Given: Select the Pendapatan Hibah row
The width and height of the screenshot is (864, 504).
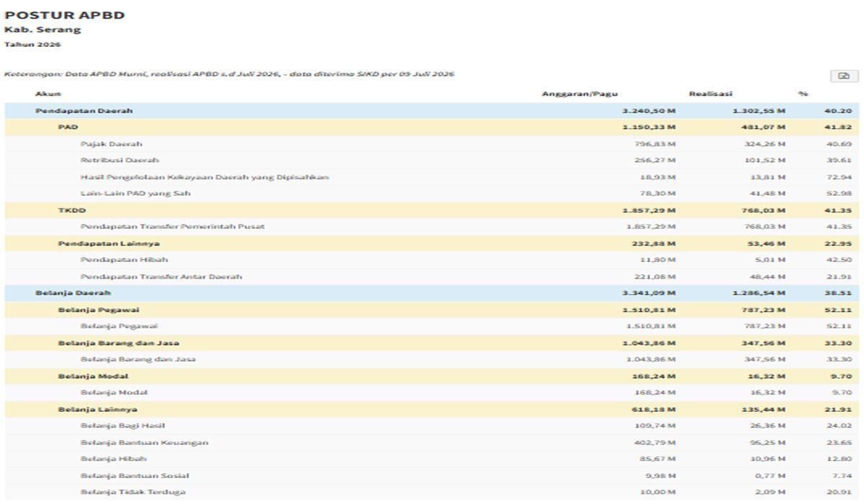Looking at the screenshot, I should [432, 260].
